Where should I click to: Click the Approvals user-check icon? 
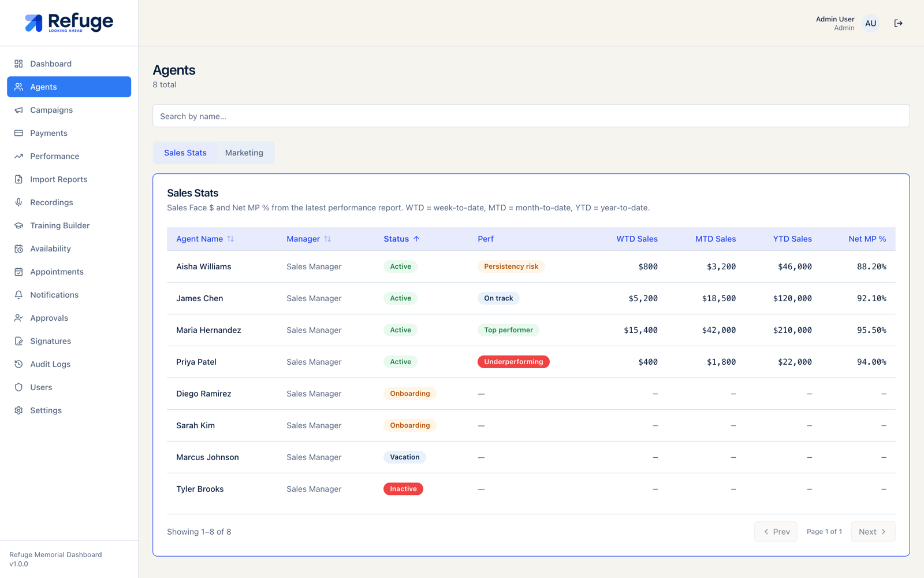click(x=18, y=318)
